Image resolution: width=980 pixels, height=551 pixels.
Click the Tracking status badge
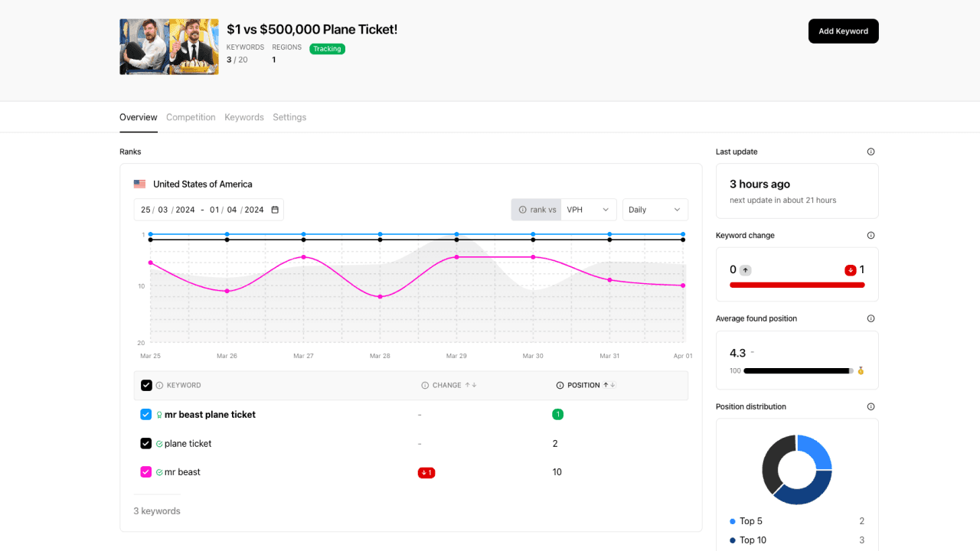(x=327, y=48)
